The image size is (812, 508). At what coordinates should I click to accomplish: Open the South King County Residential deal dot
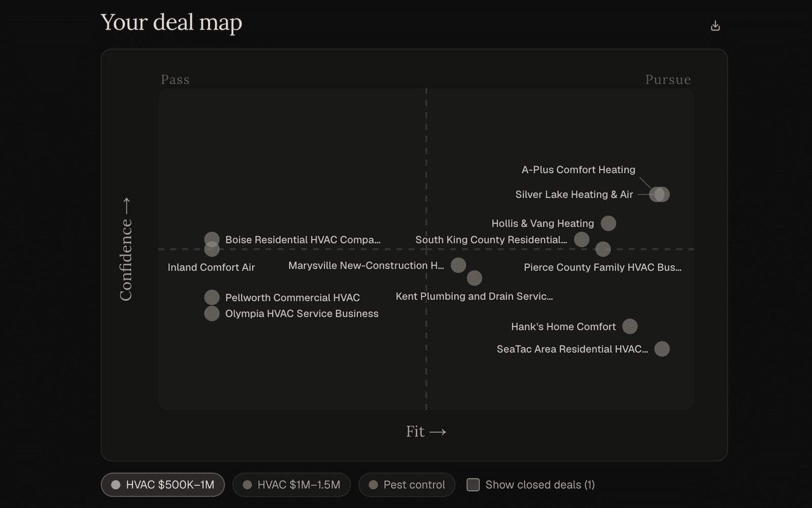[582, 239]
